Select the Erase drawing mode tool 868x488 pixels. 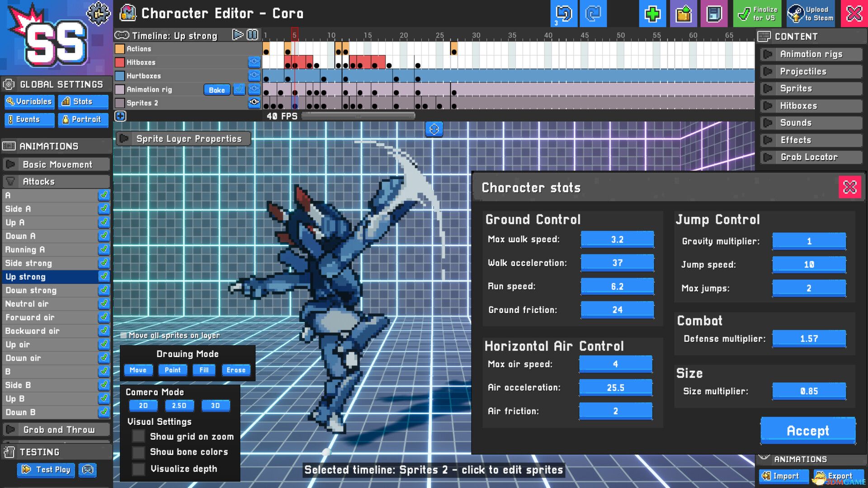[235, 370]
